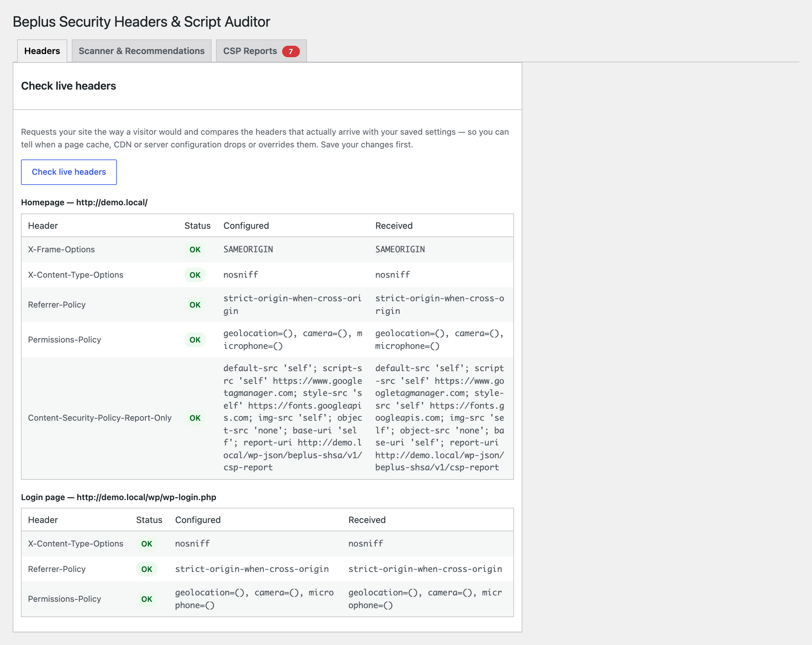Click OK status badge for X-Frame-Options
This screenshot has height=645, width=812.
coord(195,249)
